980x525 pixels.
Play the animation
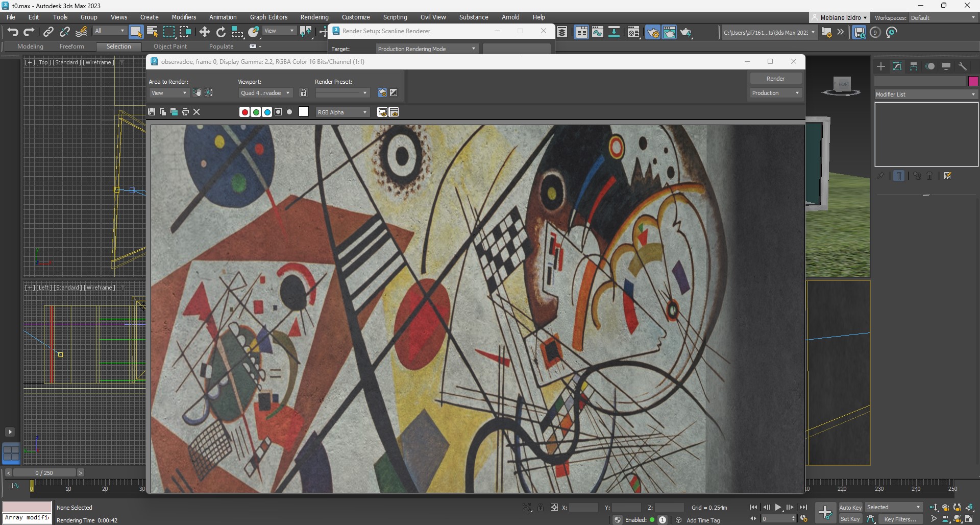point(778,507)
